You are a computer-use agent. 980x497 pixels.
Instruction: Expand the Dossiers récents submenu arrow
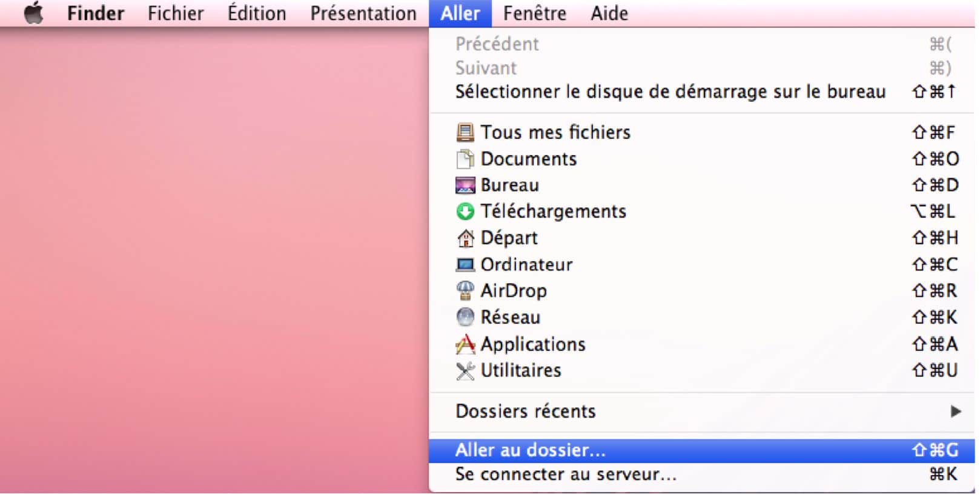956,412
